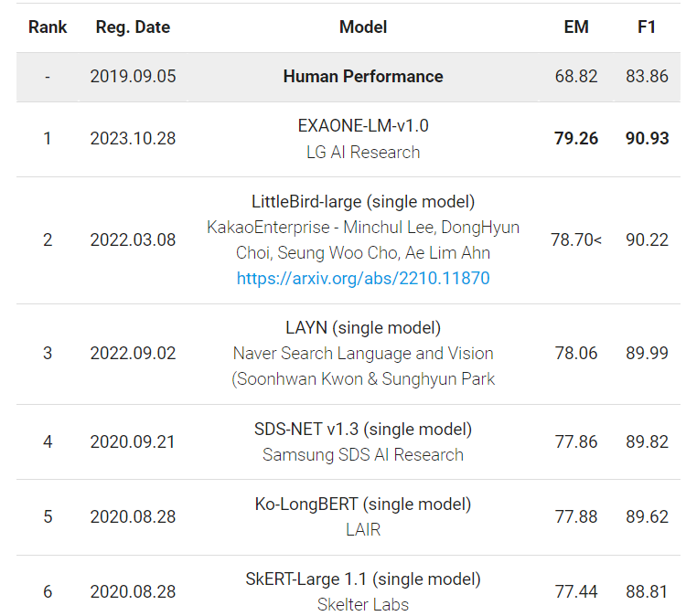686x616 pixels.
Task: Click the Human Performance F1 value 83.86
Action: (647, 77)
